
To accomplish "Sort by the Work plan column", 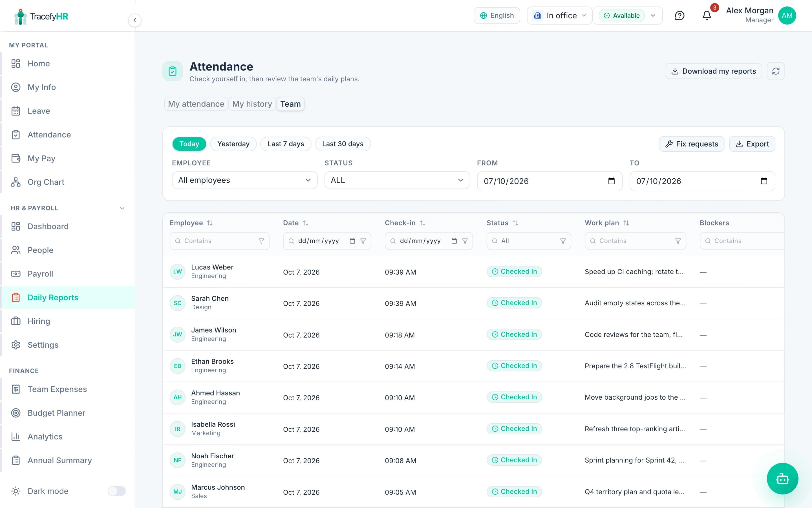I will [x=626, y=223].
